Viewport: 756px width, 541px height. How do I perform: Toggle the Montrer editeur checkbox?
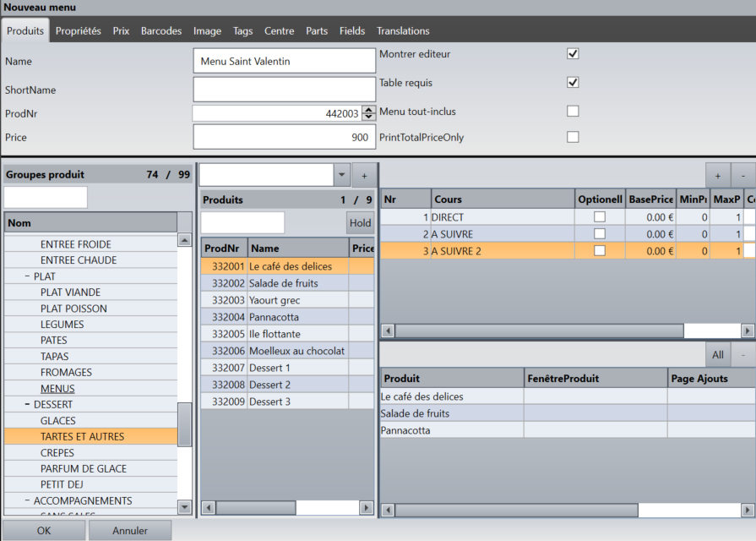pos(573,54)
